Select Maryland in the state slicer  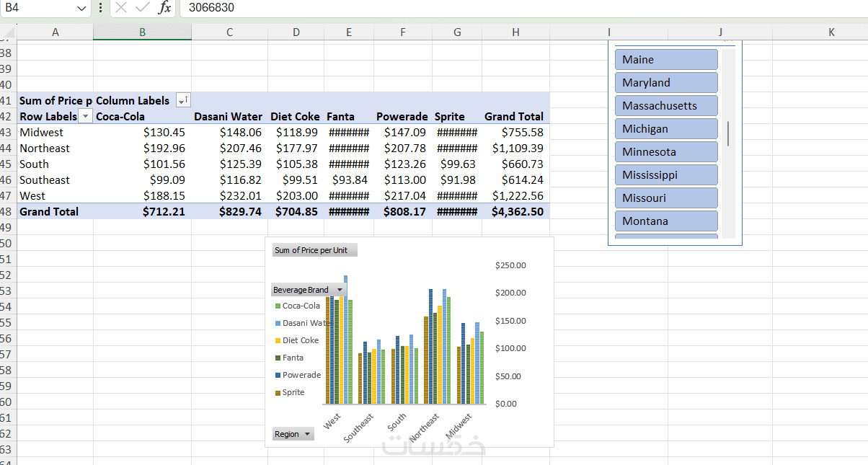coord(666,83)
